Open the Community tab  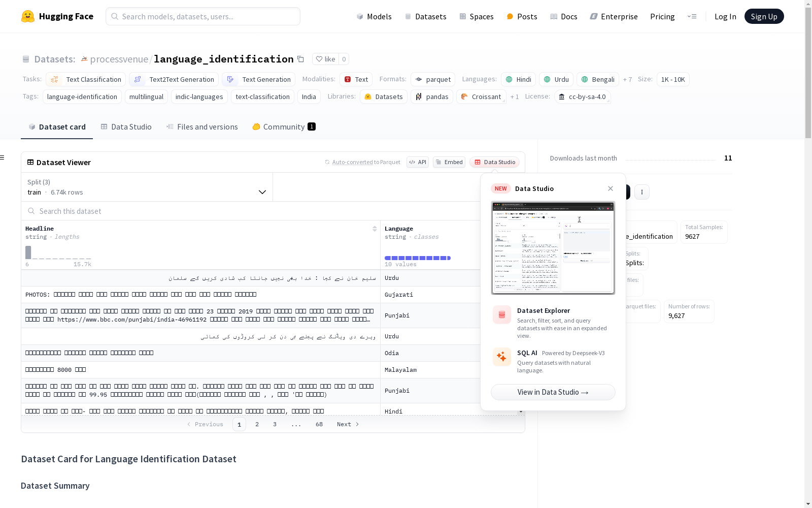284,127
